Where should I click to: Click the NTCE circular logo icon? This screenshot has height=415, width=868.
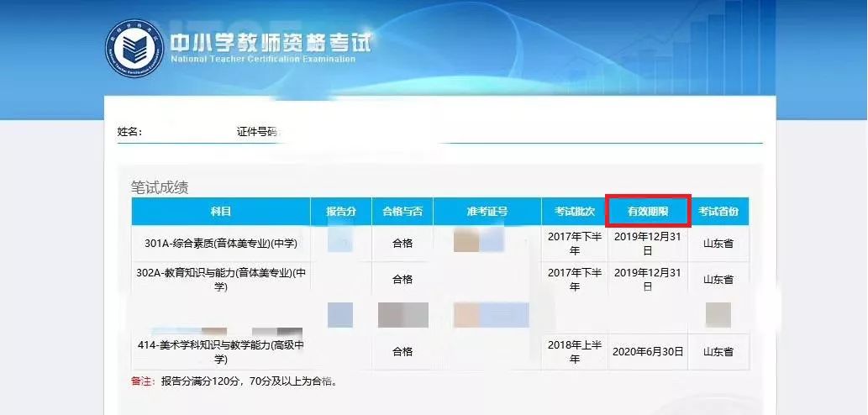click(134, 49)
